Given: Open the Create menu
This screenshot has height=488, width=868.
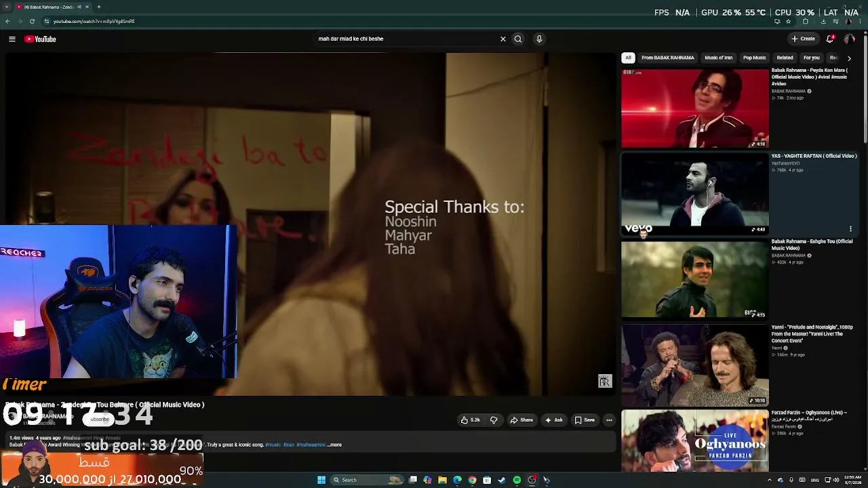Looking at the screenshot, I should (804, 39).
